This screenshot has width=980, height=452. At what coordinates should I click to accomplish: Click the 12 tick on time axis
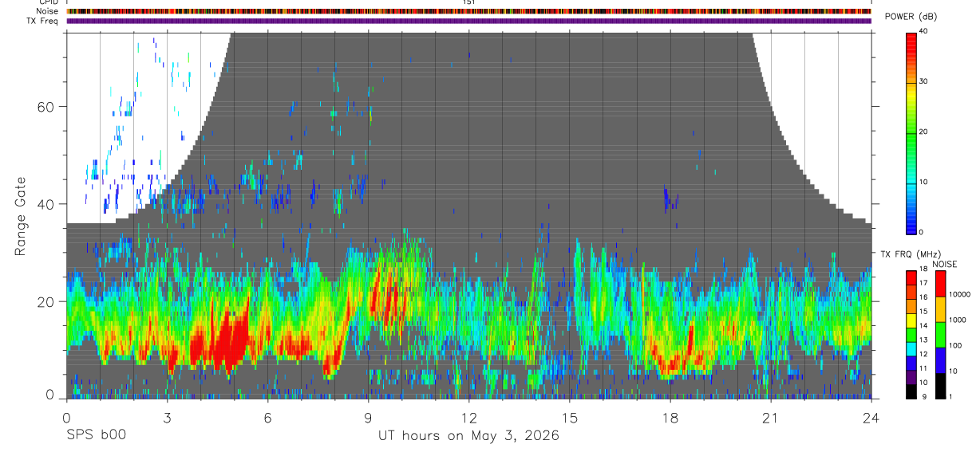click(x=468, y=417)
